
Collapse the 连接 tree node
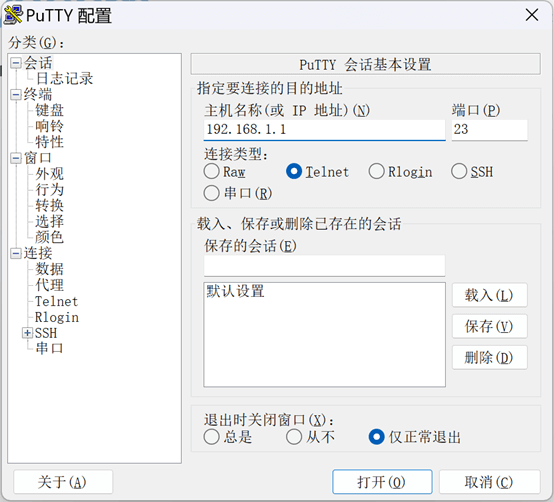(16, 253)
